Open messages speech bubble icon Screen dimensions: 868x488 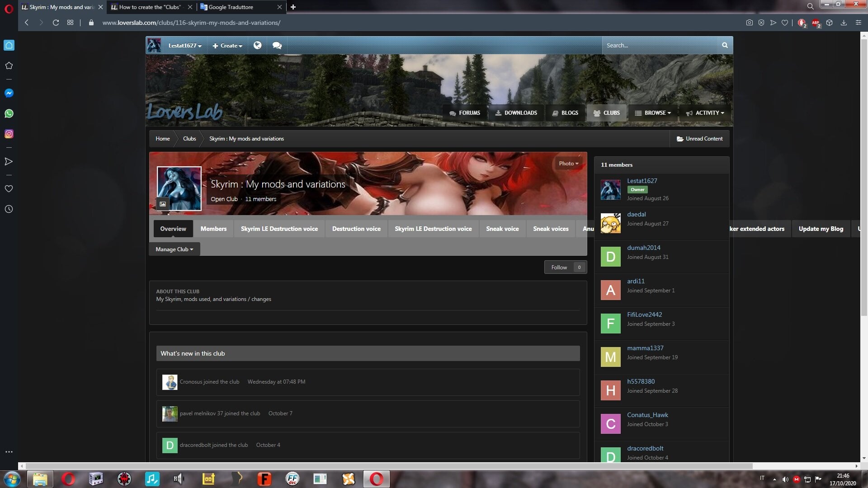277,45
